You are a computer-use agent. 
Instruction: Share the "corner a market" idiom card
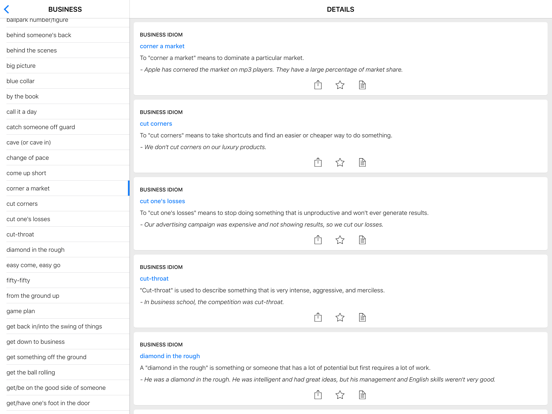(x=318, y=85)
